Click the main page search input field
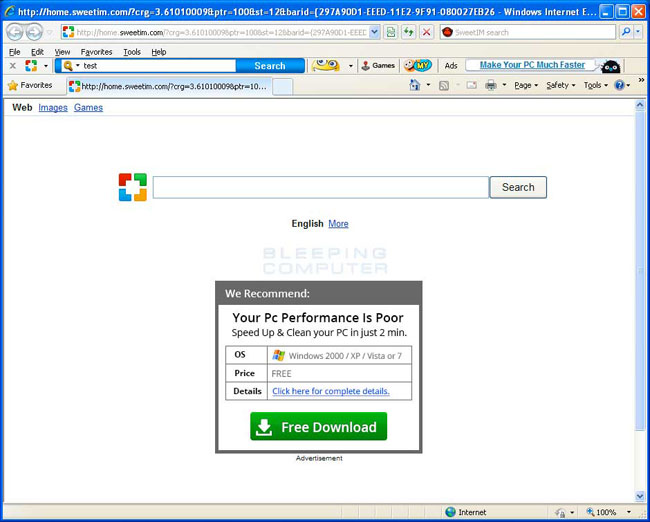Screen dimensions: 650x522 pyautogui.click(x=320, y=187)
